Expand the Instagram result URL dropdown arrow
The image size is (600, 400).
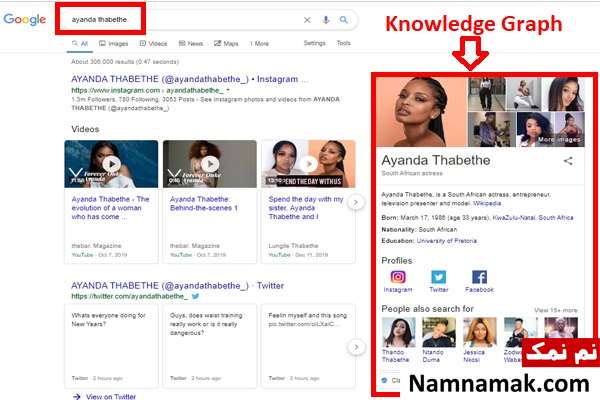[x=228, y=90]
